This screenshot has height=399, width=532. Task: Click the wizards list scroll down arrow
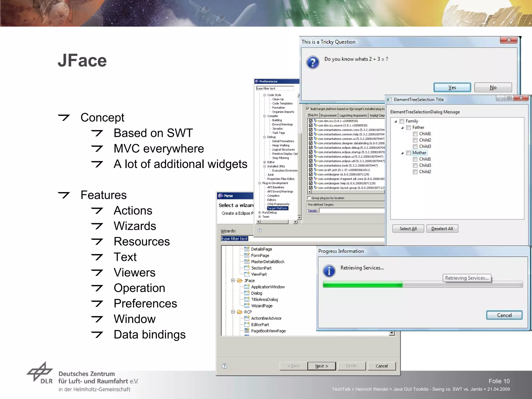(392, 333)
